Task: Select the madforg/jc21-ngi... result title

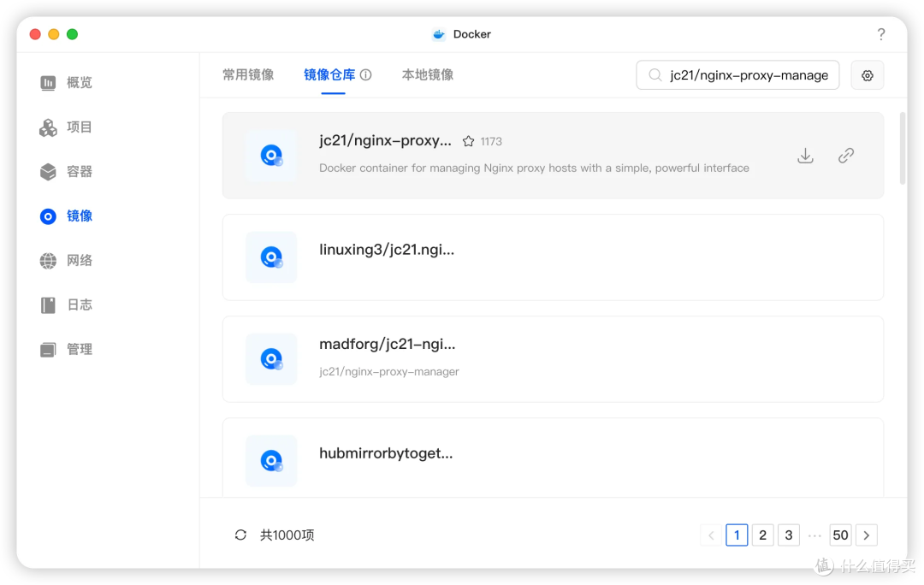Action: [x=388, y=344]
